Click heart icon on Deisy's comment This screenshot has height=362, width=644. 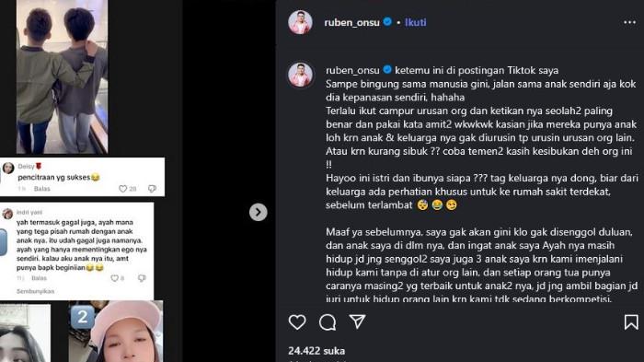(x=122, y=189)
